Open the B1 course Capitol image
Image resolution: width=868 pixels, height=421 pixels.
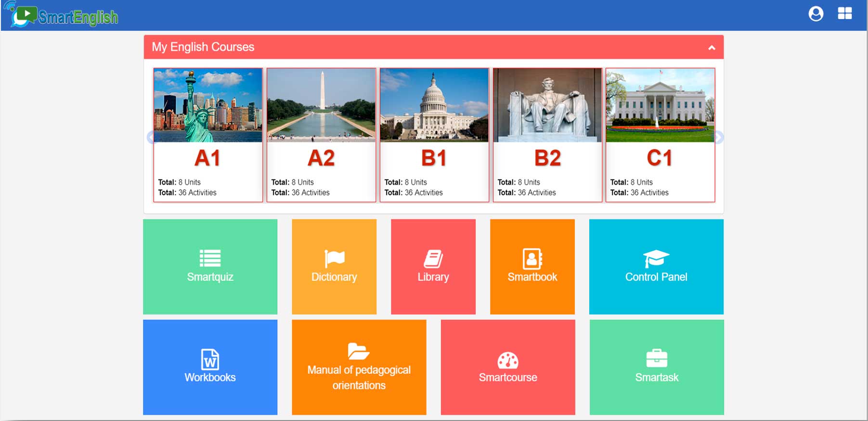[434, 105]
